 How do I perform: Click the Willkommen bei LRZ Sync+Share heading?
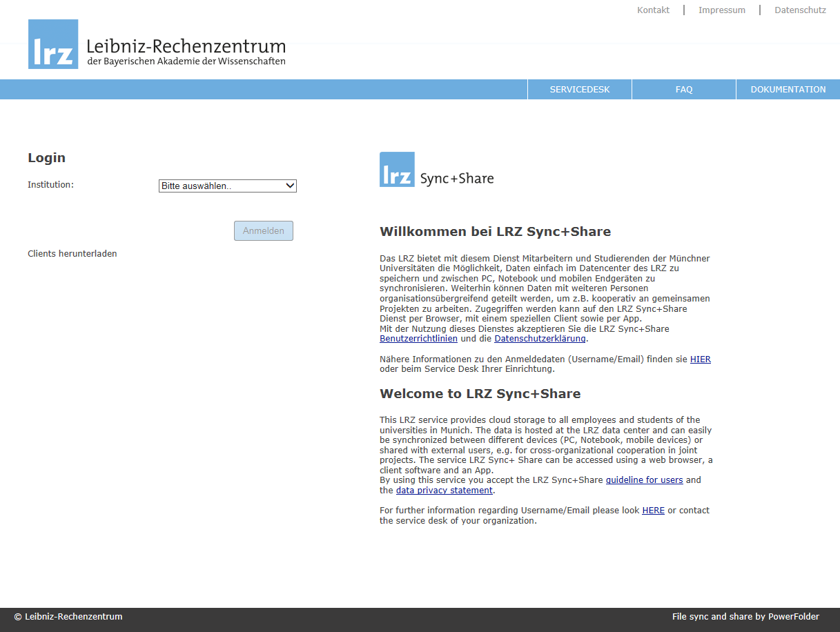(495, 232)
